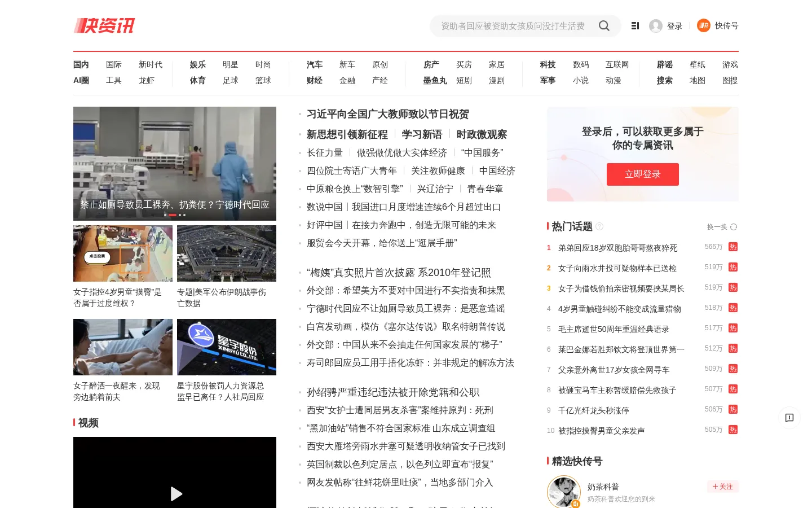Click the user avatar login icon
Viewport: 812px width, 508px height.
(x=656, y=26)
